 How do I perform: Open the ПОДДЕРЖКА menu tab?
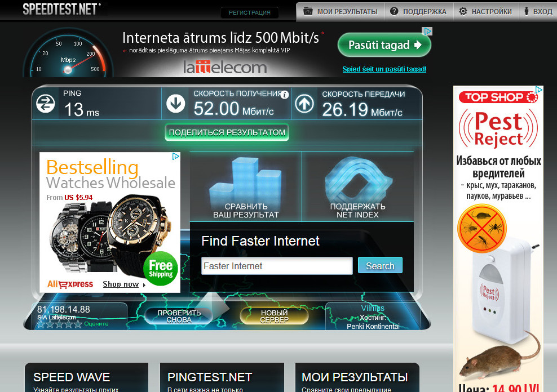[419, 12]
